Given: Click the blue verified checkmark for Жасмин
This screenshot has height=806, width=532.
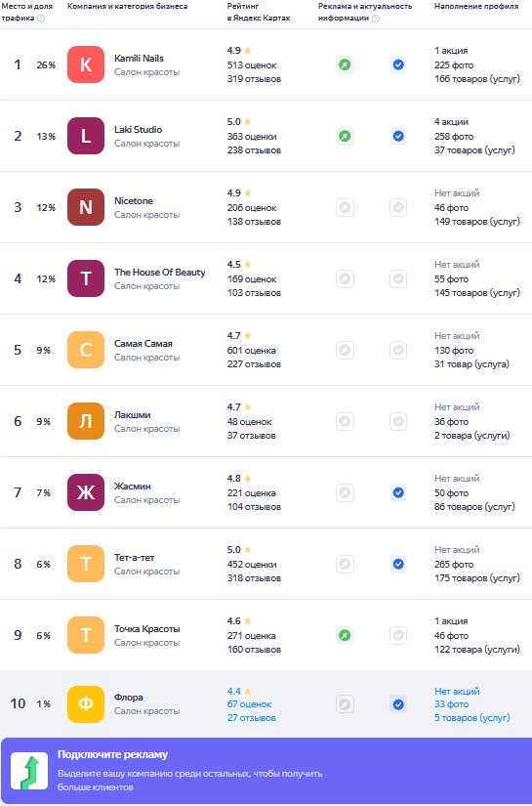Looking at the screenshot, I should (398, 493).
